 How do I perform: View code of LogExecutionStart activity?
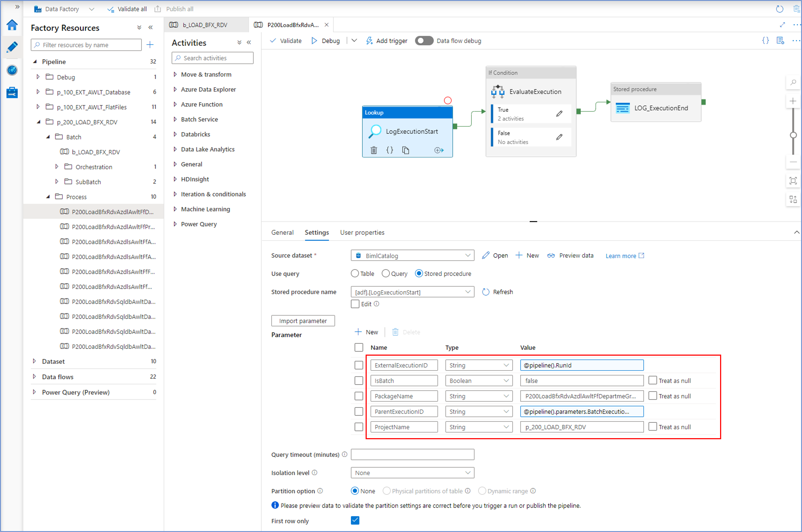click(390, 150)
